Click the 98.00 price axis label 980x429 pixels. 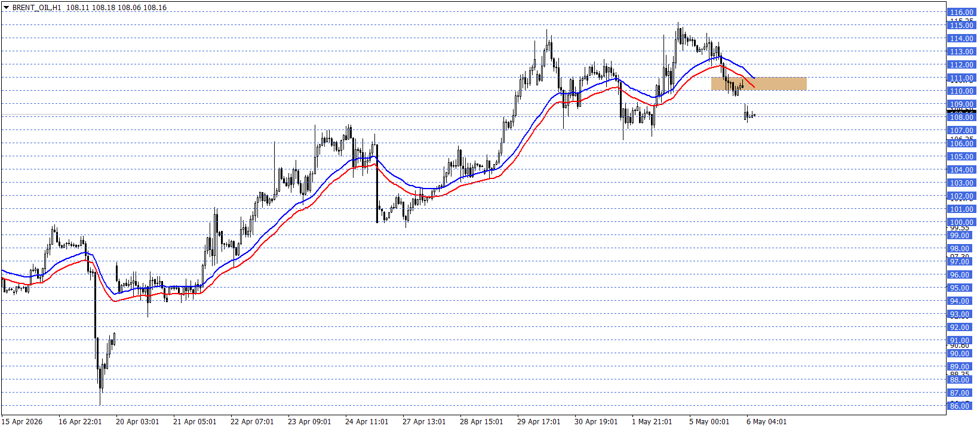click(x=960, y=248)
